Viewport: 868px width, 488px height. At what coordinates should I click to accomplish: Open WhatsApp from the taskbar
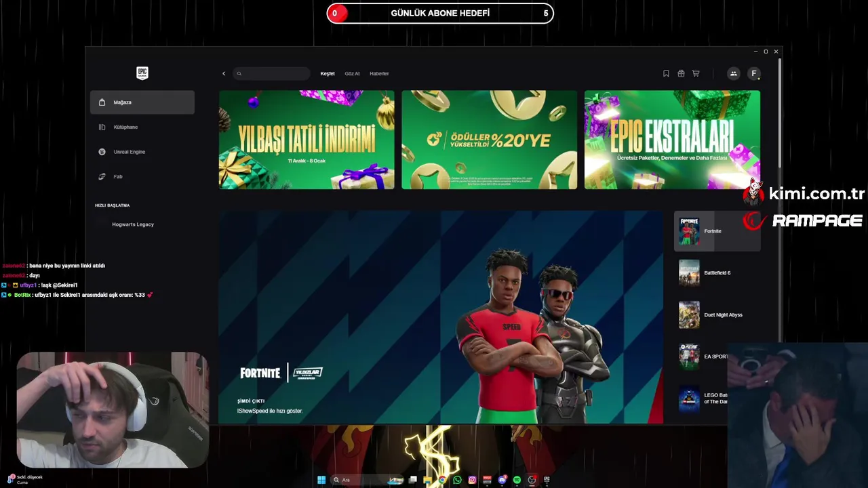[x=457, y=480]
